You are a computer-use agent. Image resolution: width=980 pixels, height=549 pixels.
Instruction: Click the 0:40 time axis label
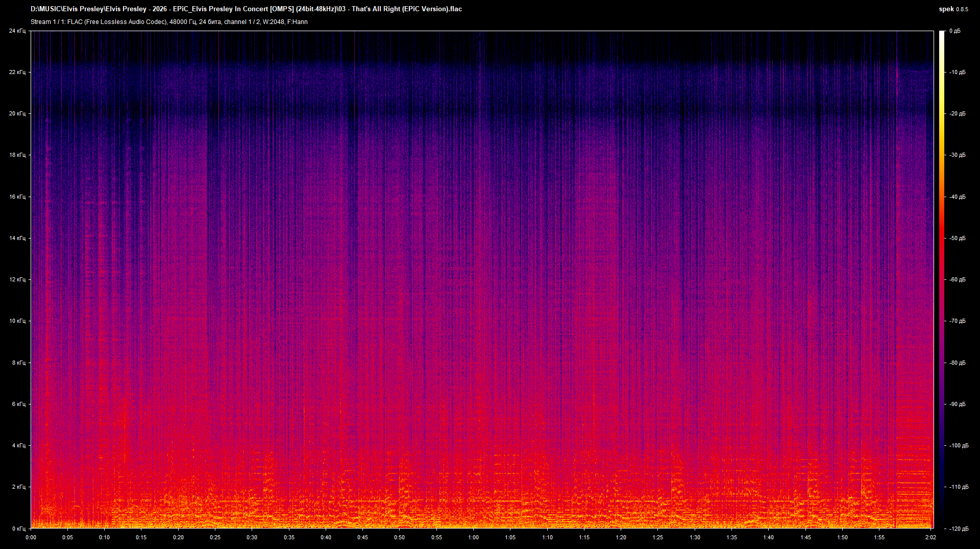[326, 537]
